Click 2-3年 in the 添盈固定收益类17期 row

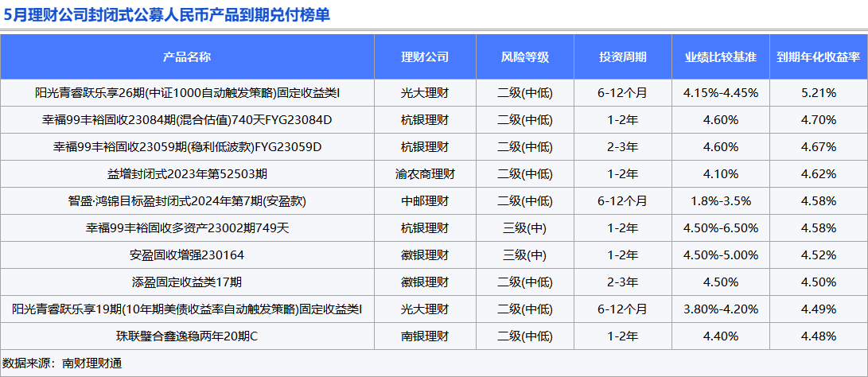(623, 282)
